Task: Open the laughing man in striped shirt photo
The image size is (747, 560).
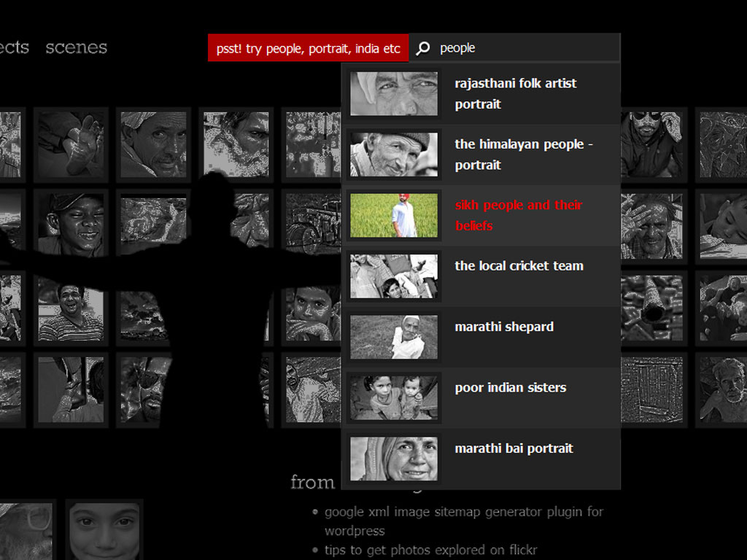Action: point(71,308)
